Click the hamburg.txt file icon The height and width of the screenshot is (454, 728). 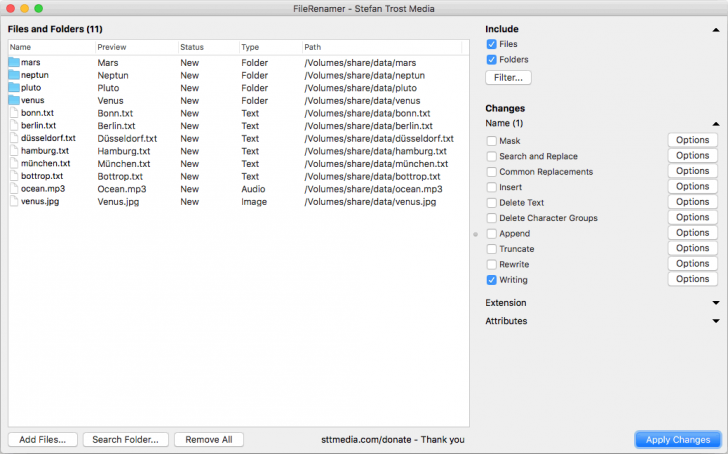(14, 150)
